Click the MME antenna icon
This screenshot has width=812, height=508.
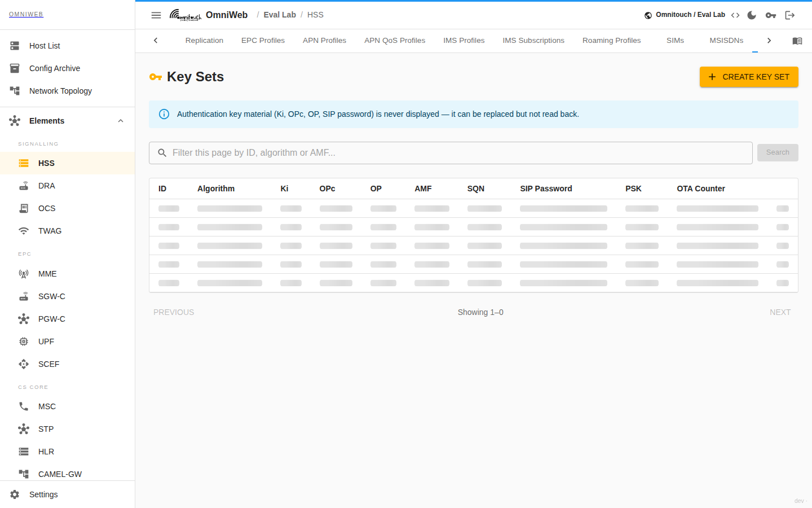pyautogui.click(x=24, y=274)
